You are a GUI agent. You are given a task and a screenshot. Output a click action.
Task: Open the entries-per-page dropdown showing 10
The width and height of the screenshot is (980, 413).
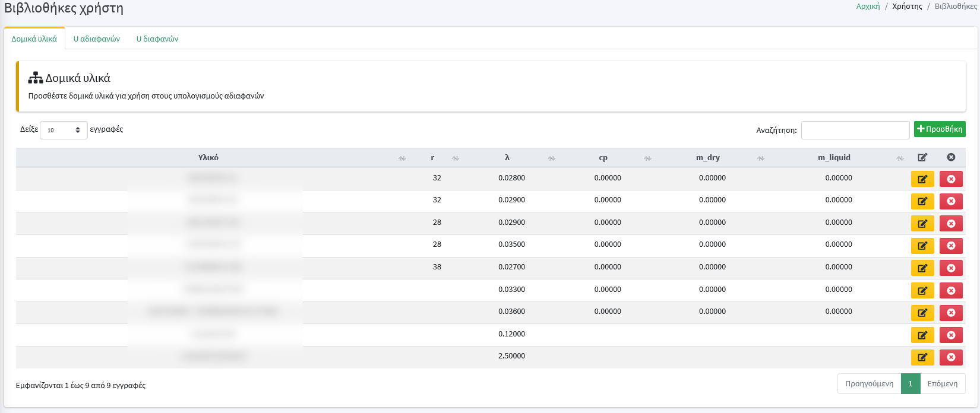[64, 130]
